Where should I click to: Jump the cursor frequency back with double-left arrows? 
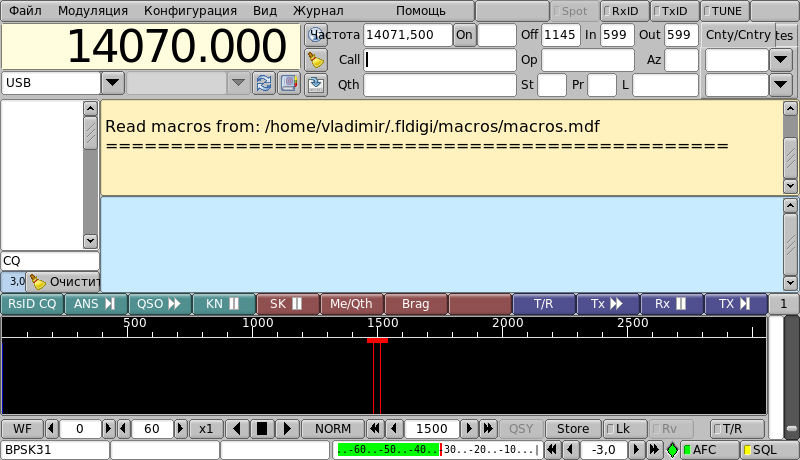pyautogui.click(x=375, y=429)
